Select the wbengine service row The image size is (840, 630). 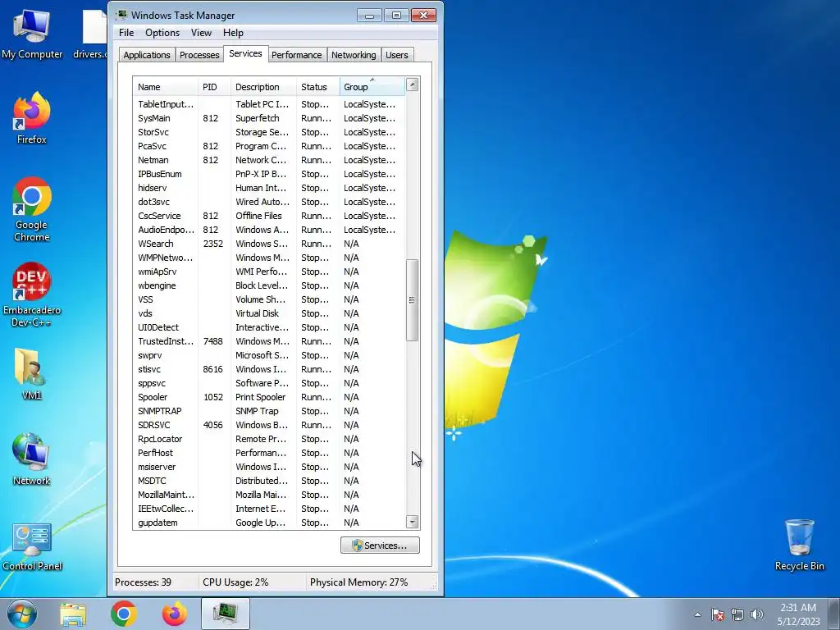click(x=269, y=285)
